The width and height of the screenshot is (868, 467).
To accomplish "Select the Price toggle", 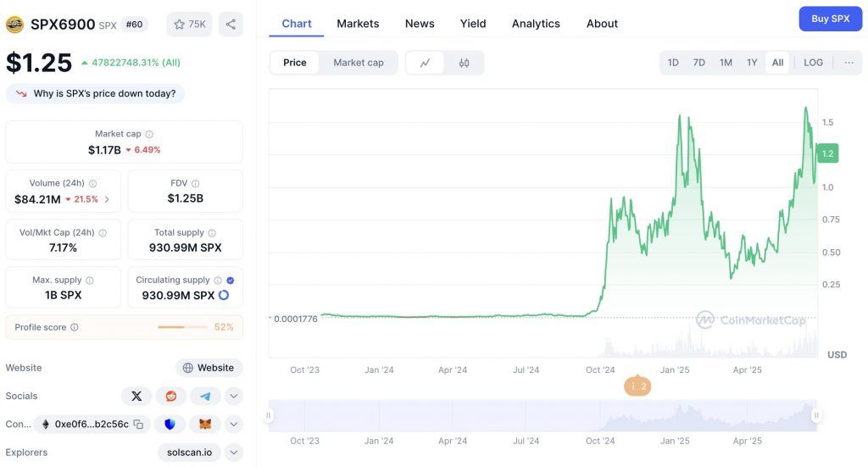I will click(x=294, y=63).
